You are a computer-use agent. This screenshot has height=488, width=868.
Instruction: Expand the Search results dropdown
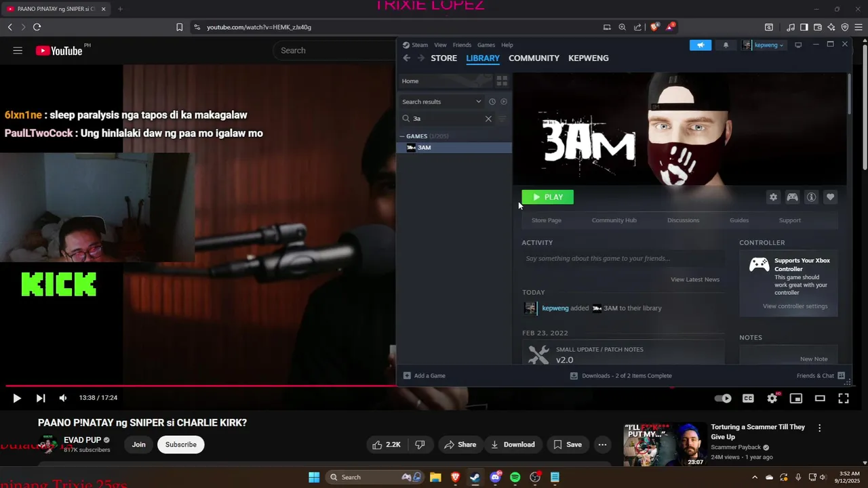pyautogui.click(x=441, y=102)
